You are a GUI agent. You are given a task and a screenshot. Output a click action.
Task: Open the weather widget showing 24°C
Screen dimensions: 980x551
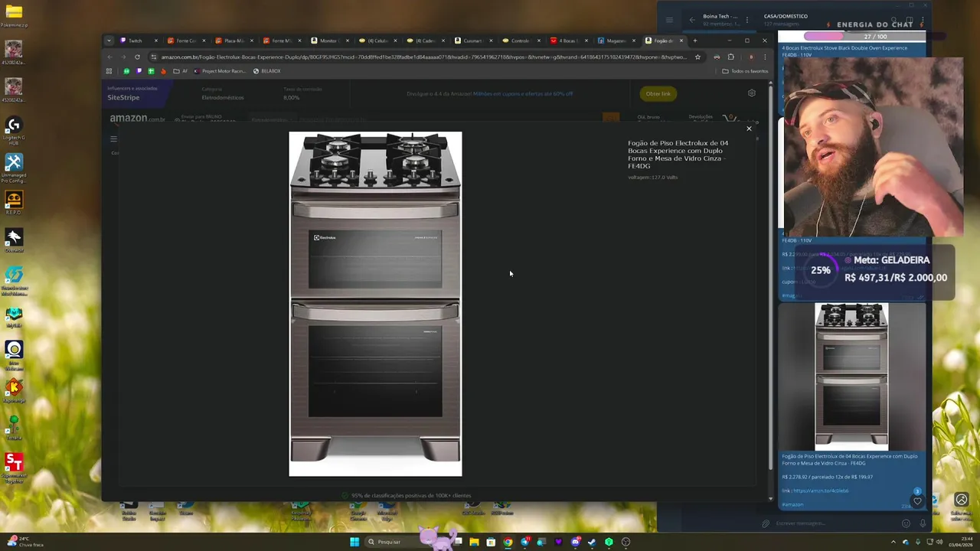point(24,542)
